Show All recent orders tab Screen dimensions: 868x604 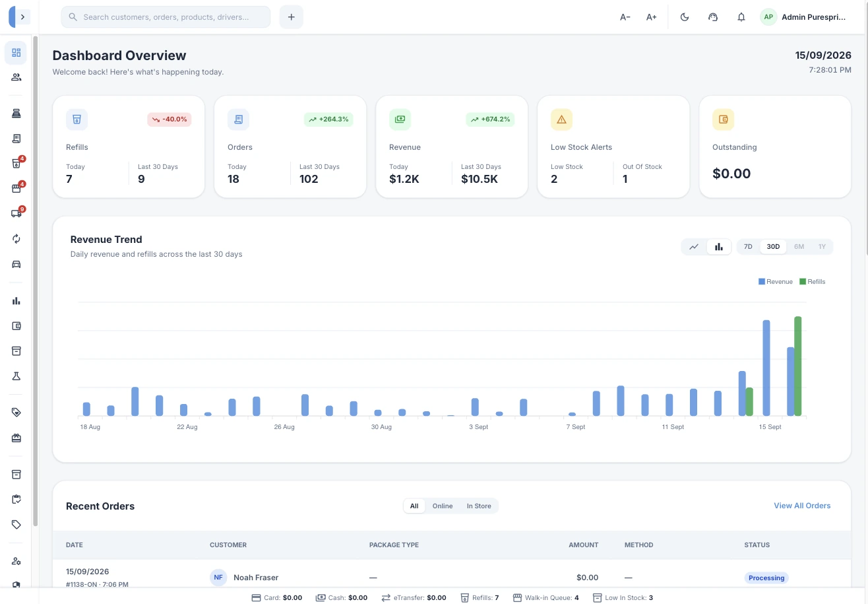pos(414,506)
